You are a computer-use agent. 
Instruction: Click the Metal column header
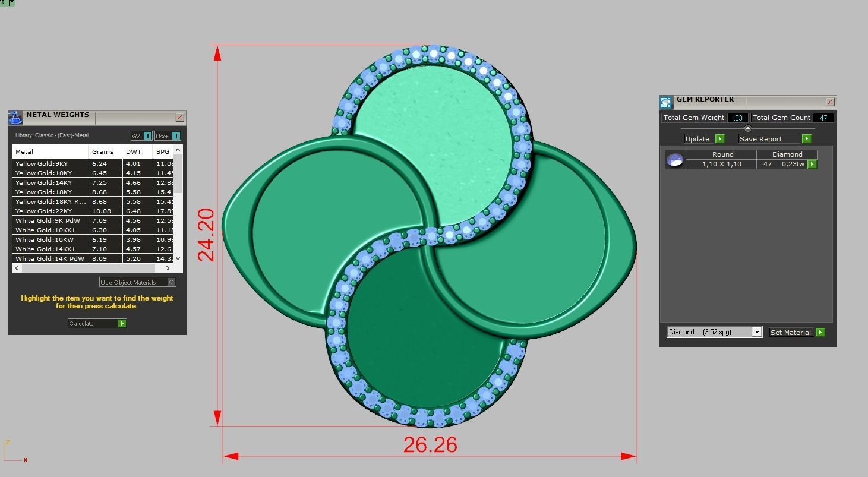50,151
